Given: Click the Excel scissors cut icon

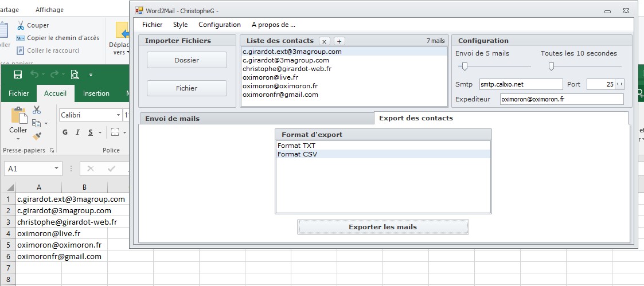Looking at the screenshot, I should [x=37, y=109].
